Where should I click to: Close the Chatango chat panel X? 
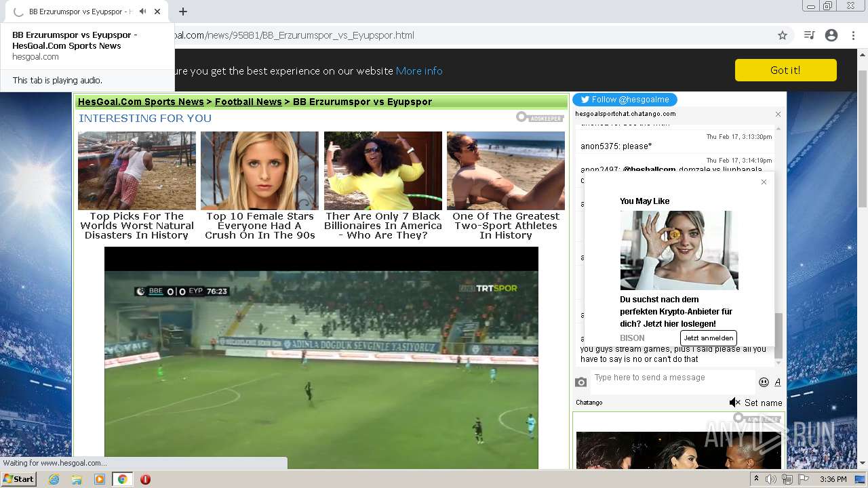(778, 115)
